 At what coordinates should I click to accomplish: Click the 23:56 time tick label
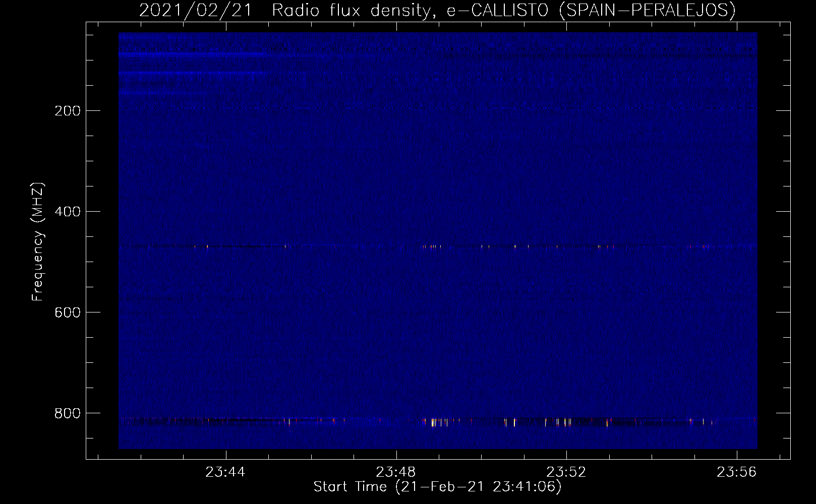click(737, 472)
